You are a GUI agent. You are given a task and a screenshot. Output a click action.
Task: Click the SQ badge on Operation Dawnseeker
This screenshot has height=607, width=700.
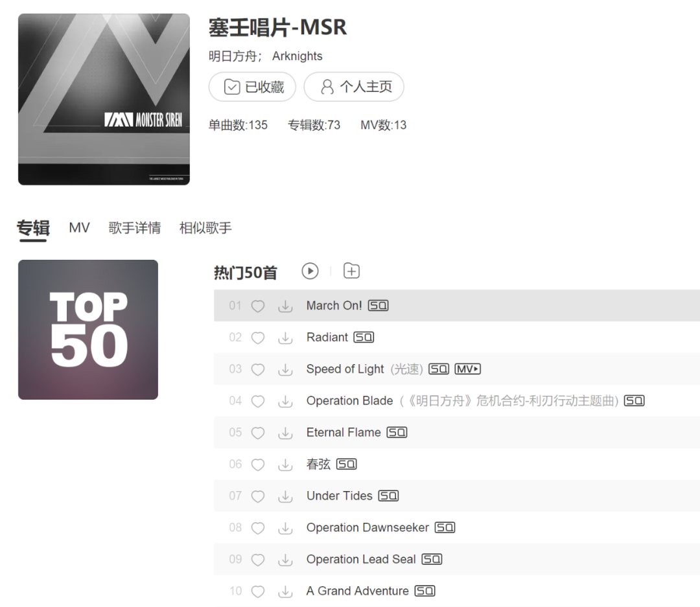(445, 527)
